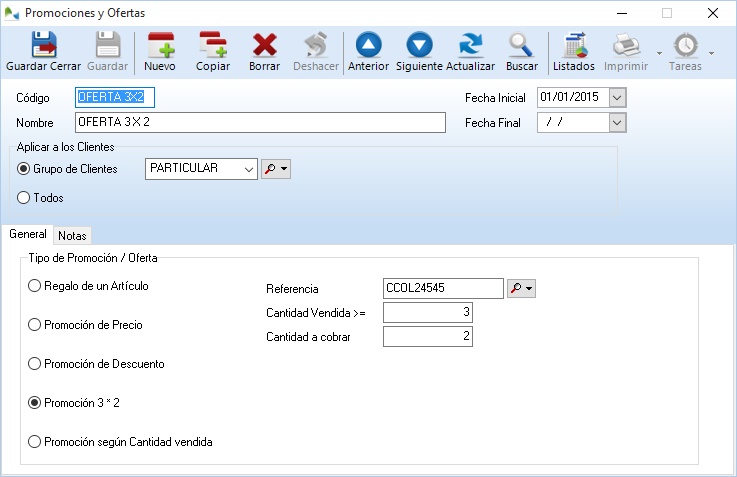Switch to the General tab
The width and height of the screenshot is (737, 477).
pyautogui.click(x=28, y=235)
